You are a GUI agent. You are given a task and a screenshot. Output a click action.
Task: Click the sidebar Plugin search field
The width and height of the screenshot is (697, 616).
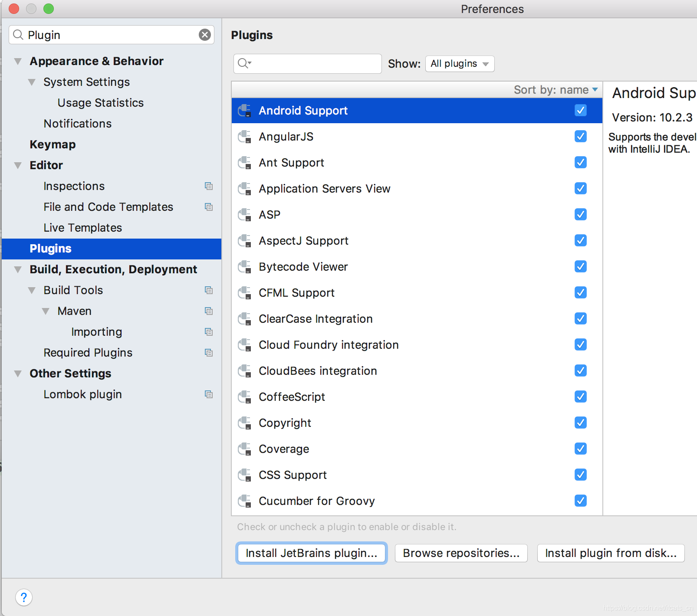click(x=112, y=35)
